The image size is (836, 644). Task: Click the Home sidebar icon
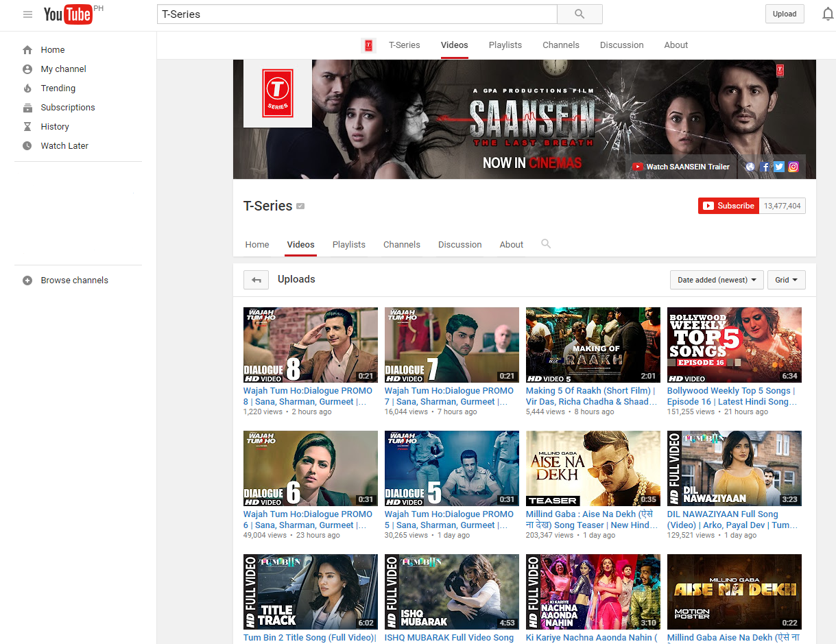pos(27,50)
